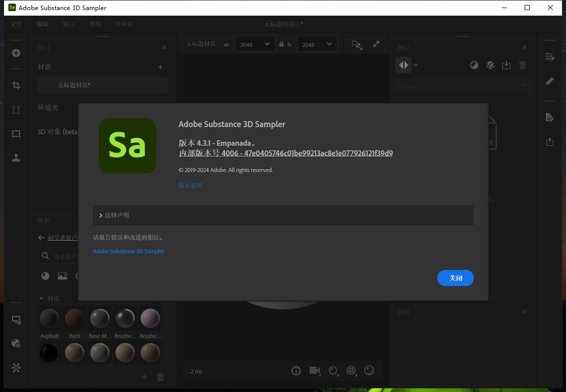
Task: Open the display settings icon in left toolbar
Action: [x=16, y=320]
